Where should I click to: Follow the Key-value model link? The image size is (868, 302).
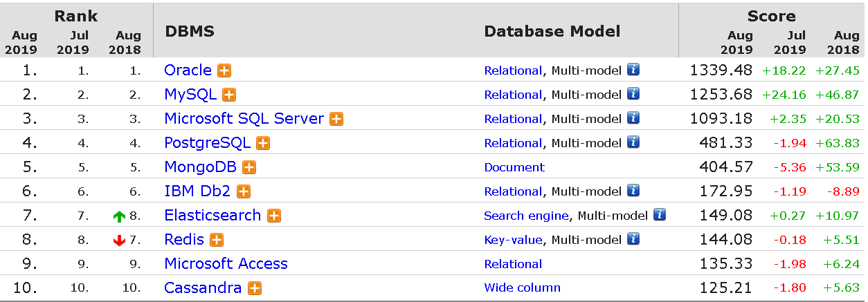pyautogui.click(x=513, y=240)
